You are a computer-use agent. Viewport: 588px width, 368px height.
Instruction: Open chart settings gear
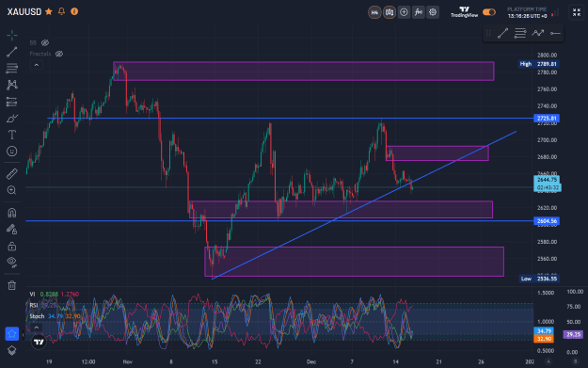coord(433,12)
